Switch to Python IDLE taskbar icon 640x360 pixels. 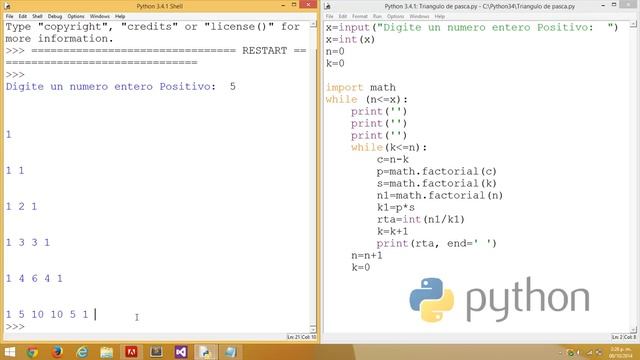coord(206,352)
